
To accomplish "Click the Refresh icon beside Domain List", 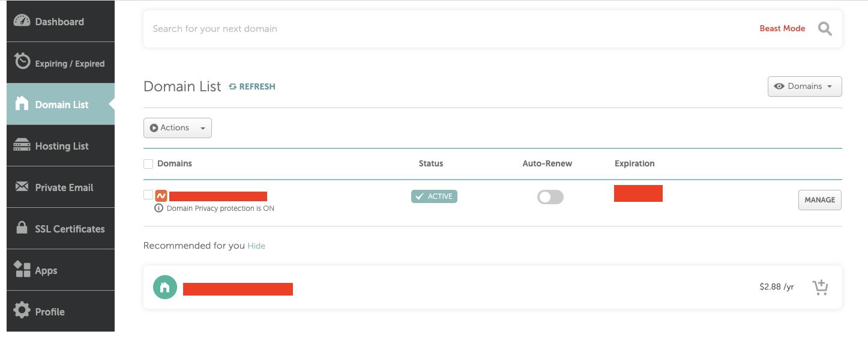I will point(233,87).
